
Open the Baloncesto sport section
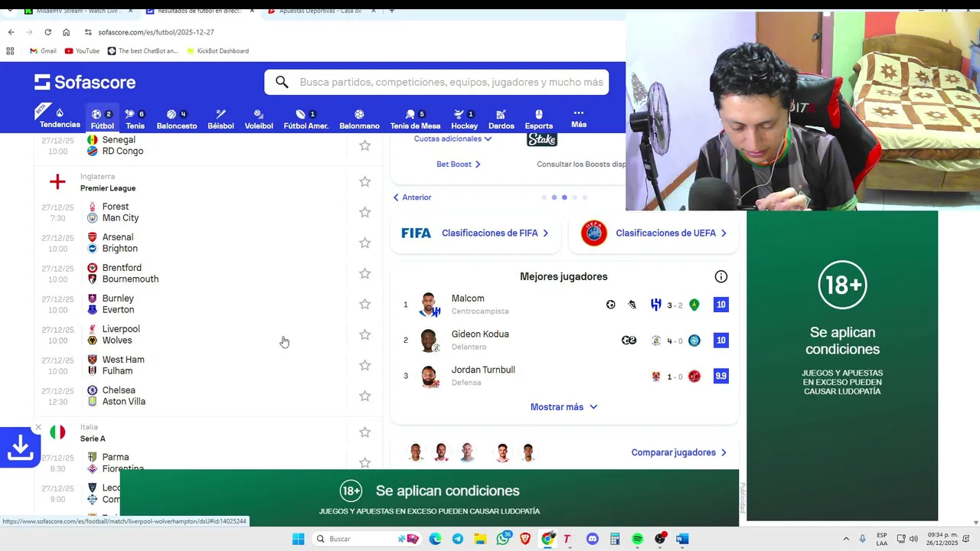point(177,118)
